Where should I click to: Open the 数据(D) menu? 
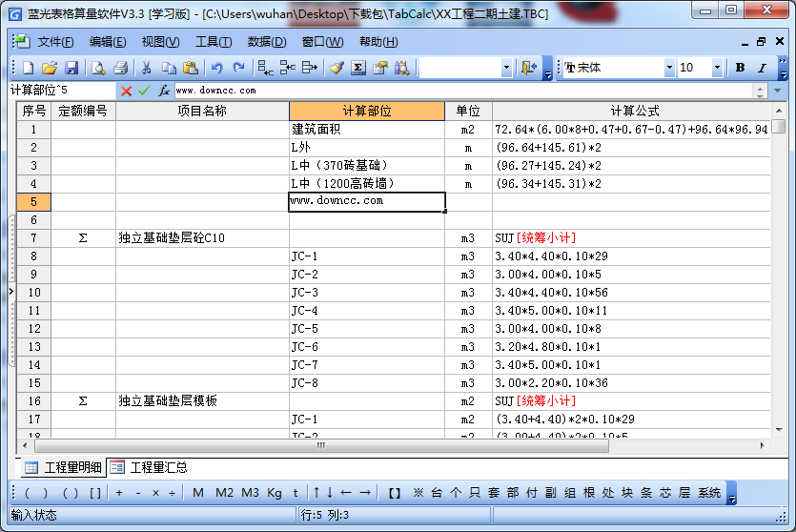click(266, 42)
